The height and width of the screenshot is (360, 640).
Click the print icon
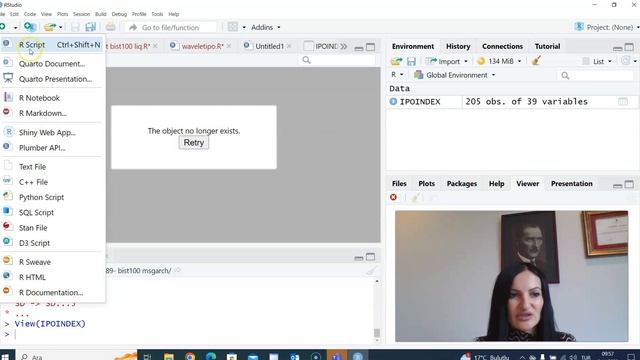110,27
